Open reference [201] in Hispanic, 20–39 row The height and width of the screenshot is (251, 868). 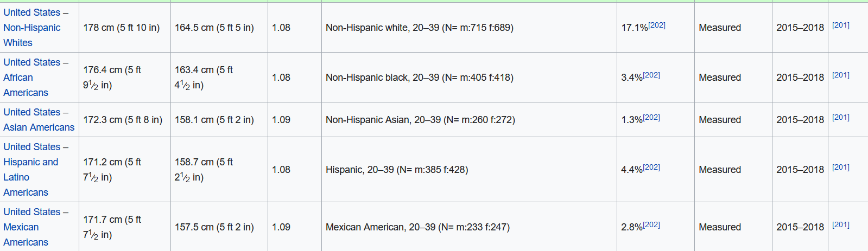coord(841,167)
